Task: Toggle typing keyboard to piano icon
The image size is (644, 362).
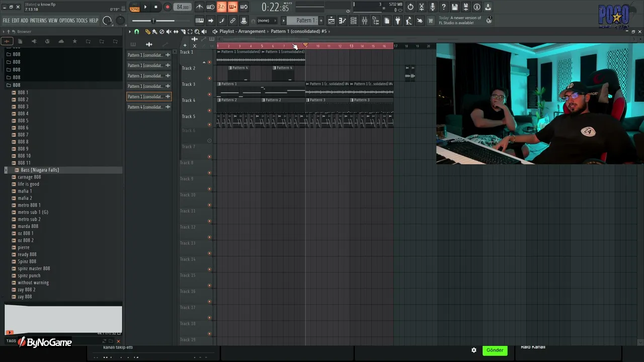Action: click(x=200, y=21)
